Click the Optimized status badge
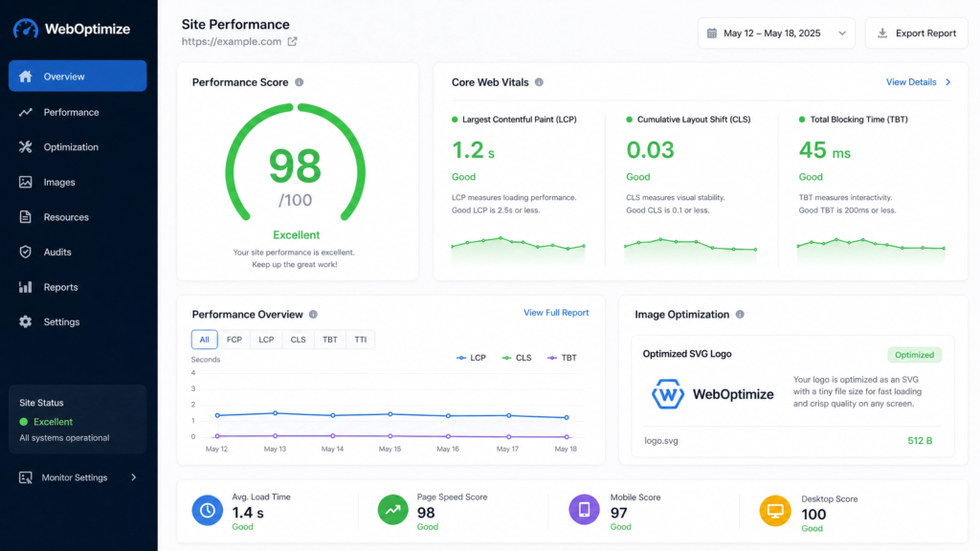 [914, 355]
